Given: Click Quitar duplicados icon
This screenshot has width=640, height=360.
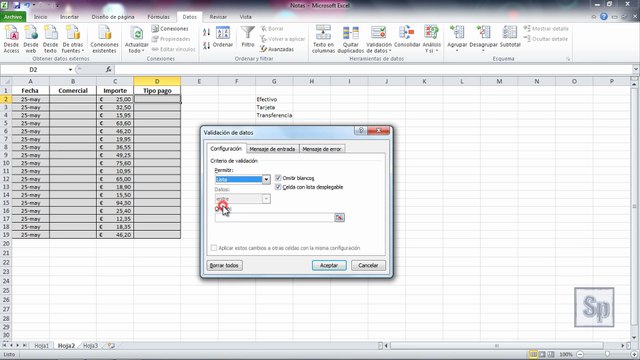Looking at the screenshot, I should 351,39.
